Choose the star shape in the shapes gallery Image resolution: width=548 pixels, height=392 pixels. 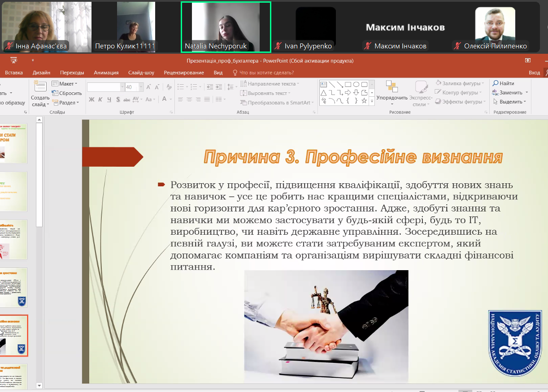(x=364, y=101)
